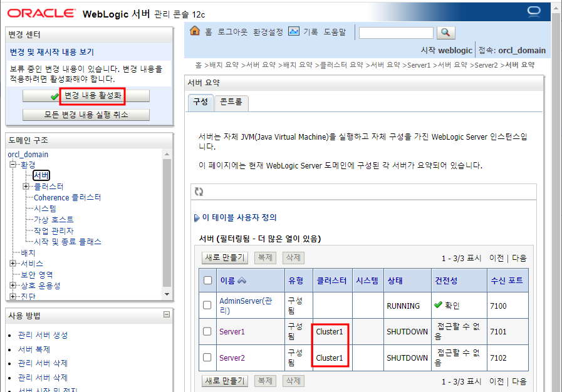Sort by the 상태 column header
The height and width of the screenshot is (392, 562).
click(x=395, y=281)
